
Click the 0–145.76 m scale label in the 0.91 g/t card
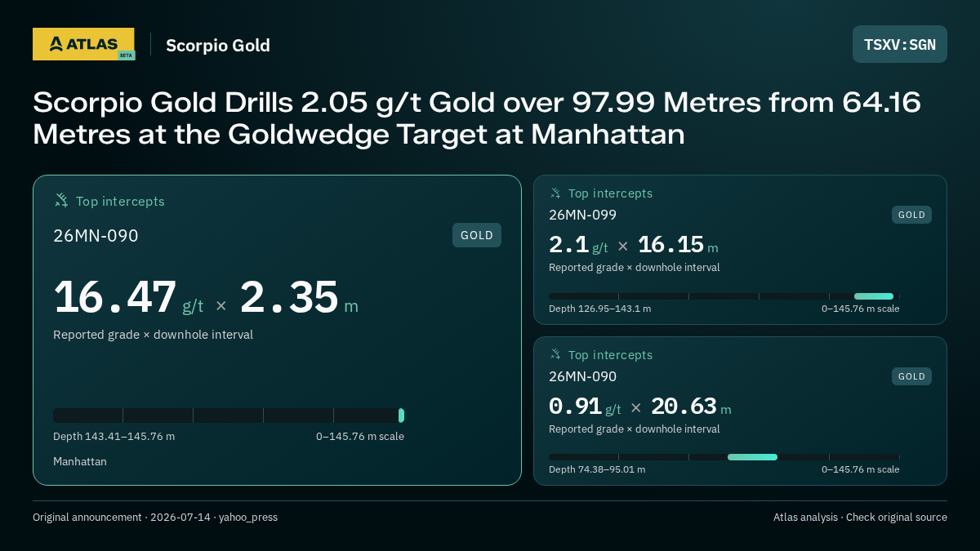click(860, 469)
